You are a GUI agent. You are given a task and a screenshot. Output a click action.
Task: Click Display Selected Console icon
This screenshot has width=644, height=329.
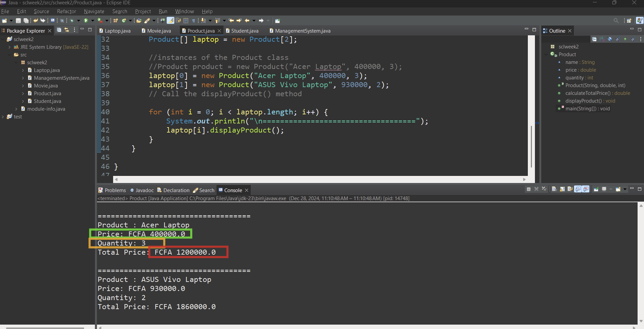pos(604,189)
